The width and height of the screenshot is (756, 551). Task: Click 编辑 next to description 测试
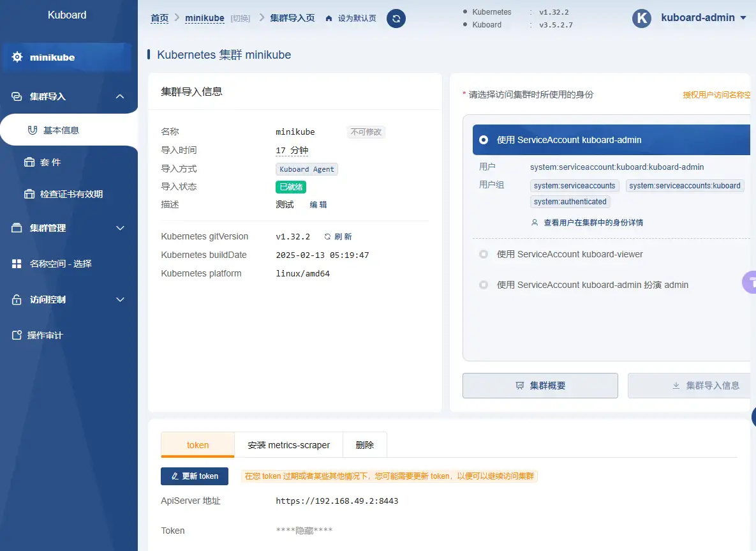click(318, 204)
